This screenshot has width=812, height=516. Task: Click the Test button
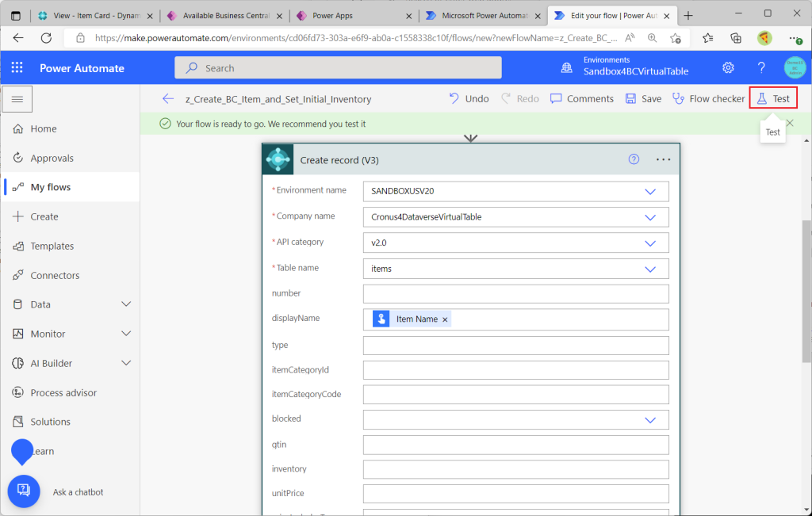[x=773, y=98]
